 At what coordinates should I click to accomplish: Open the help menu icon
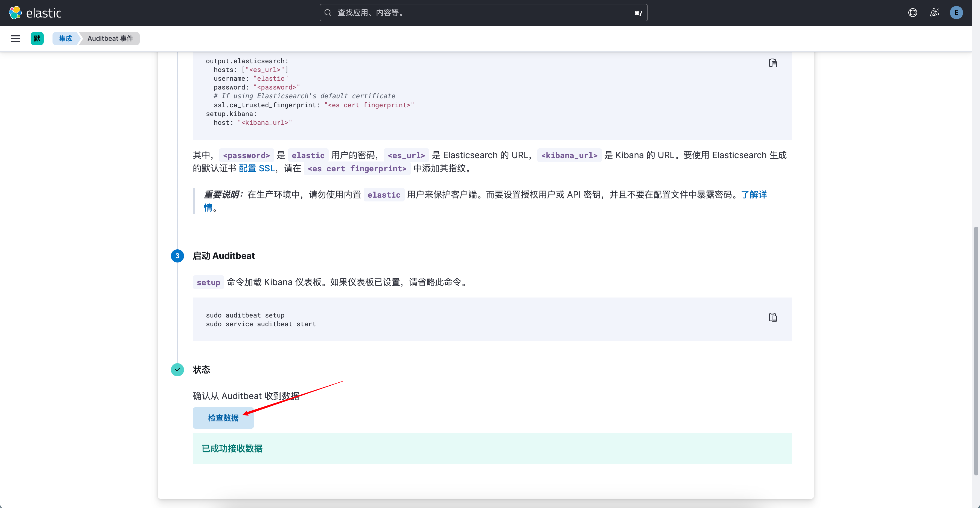pos(912,13)
